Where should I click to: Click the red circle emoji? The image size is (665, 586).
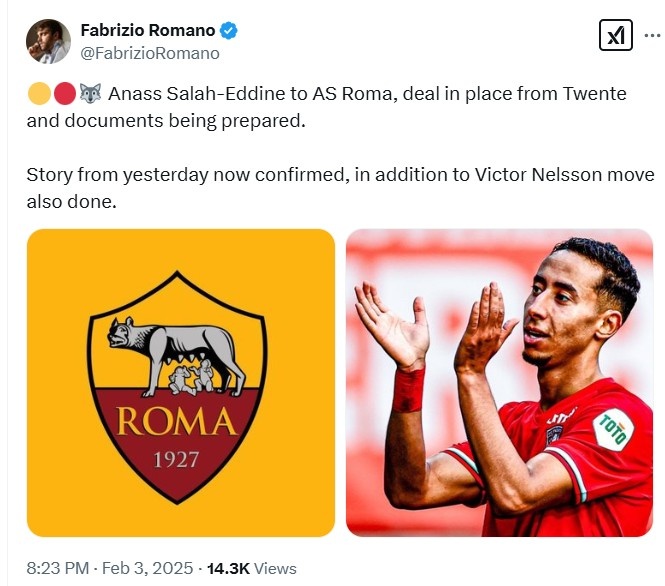click(64, 95)
